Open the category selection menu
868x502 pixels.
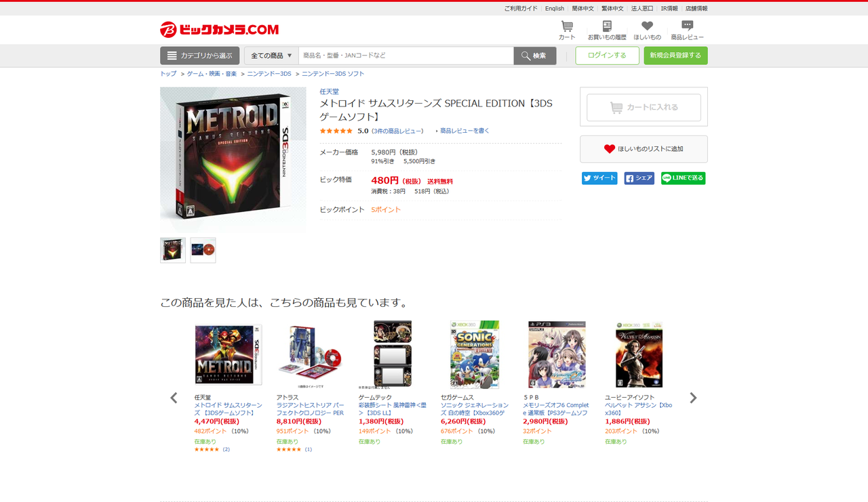(199, 56)
